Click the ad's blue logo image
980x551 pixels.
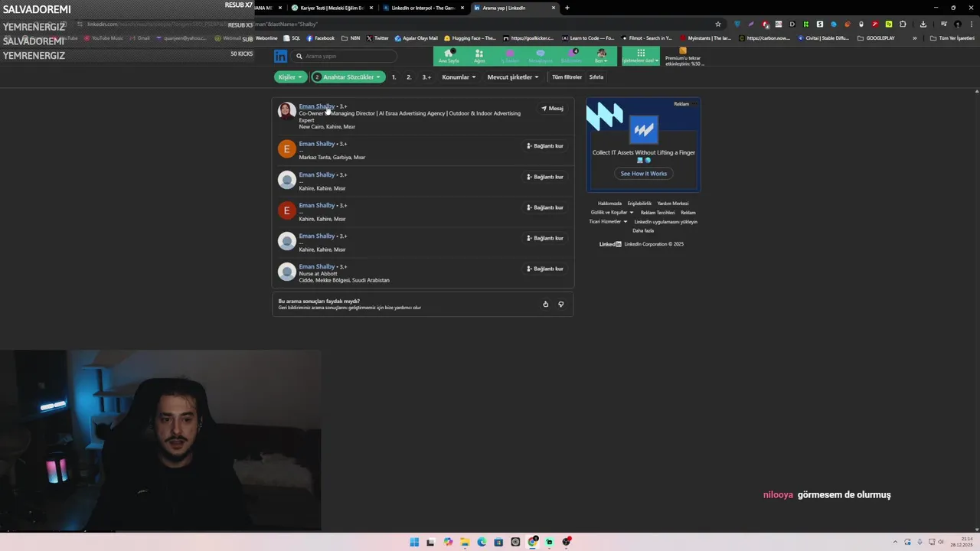(x=644, y=129)
